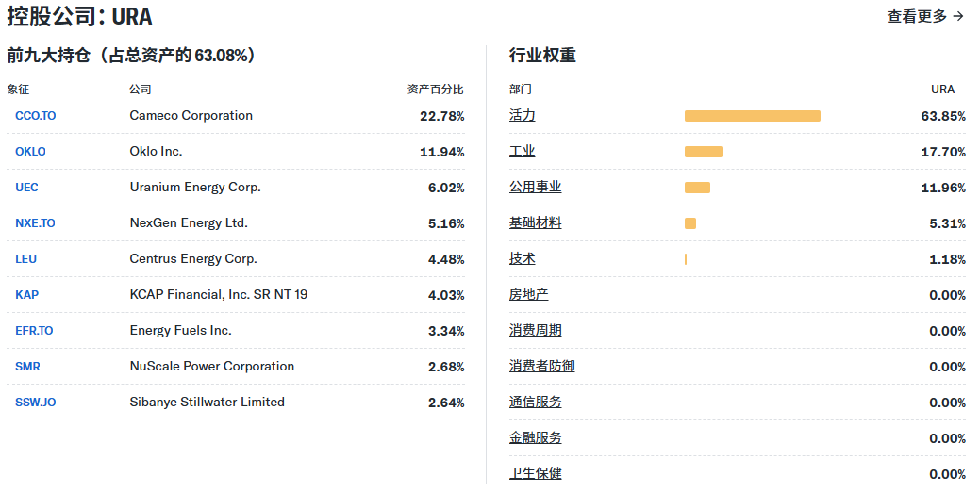Open the KAP ticker link
Screen dimensions: 980x493
click(x=26, y=295)
